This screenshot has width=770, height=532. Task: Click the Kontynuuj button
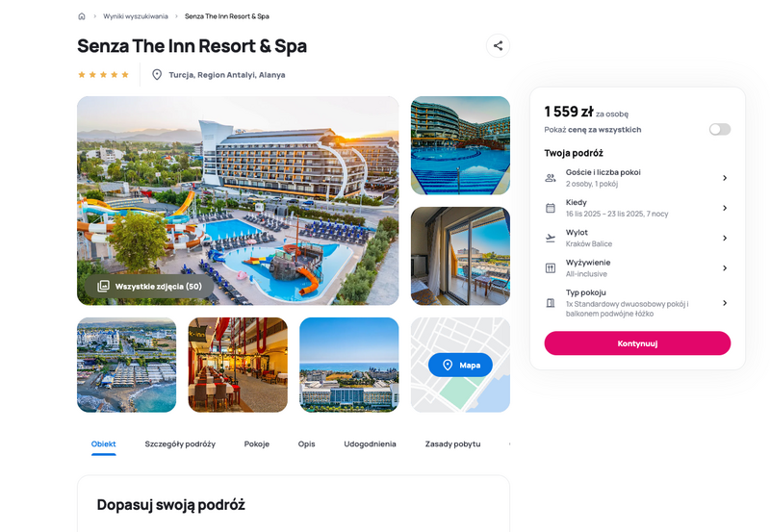[637, 343]
